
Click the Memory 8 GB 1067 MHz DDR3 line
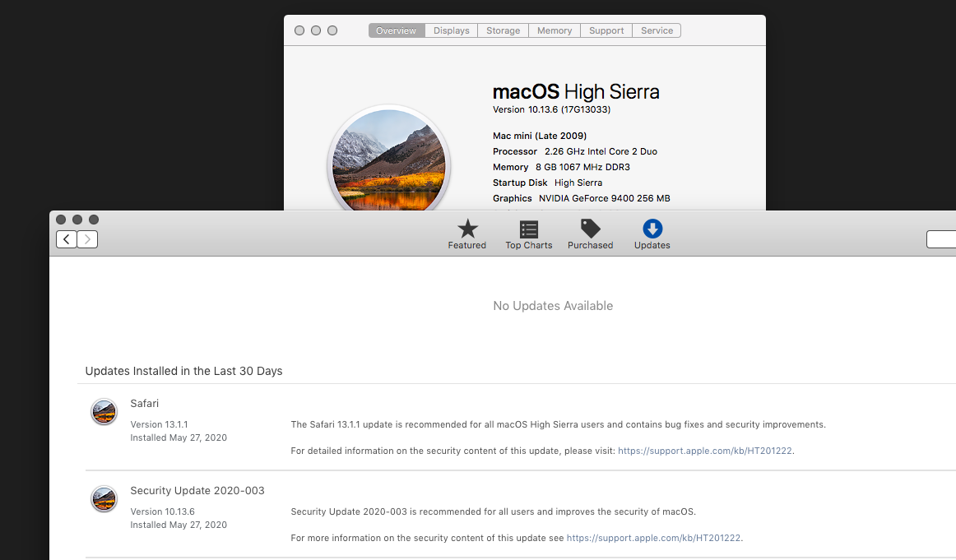tap(562, 167)
